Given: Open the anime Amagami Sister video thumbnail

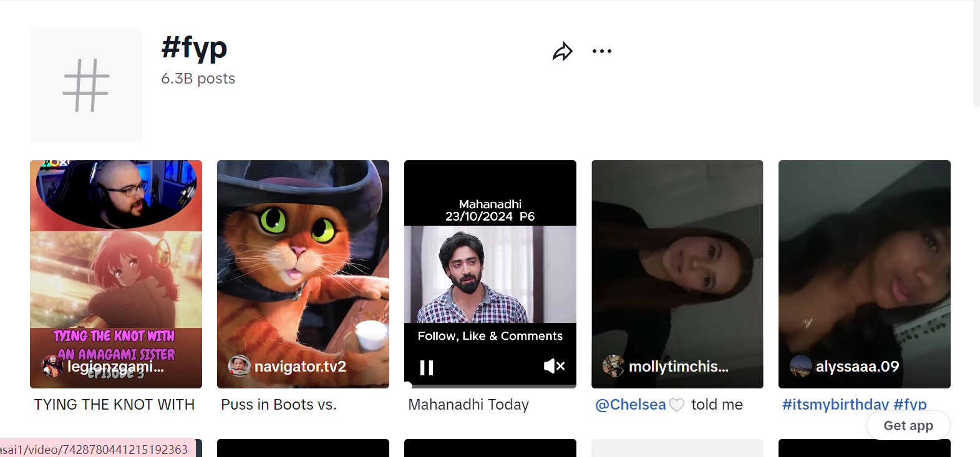Looking at the screenshot, I should (116, 274).
